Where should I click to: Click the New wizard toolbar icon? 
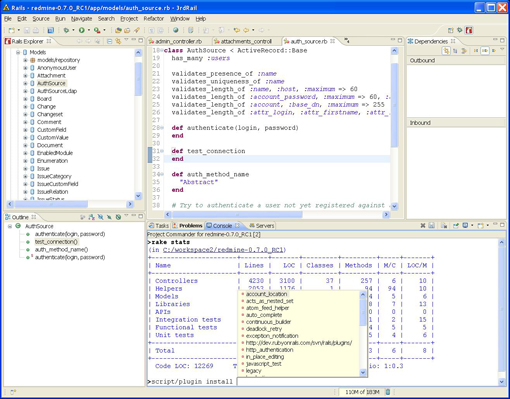coord(12,30)
